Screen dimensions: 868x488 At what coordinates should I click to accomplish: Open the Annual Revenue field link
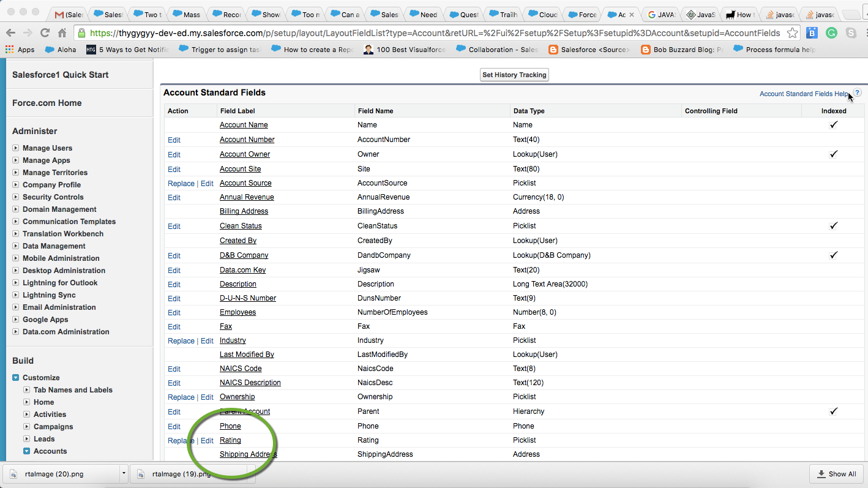click(247, 197)
